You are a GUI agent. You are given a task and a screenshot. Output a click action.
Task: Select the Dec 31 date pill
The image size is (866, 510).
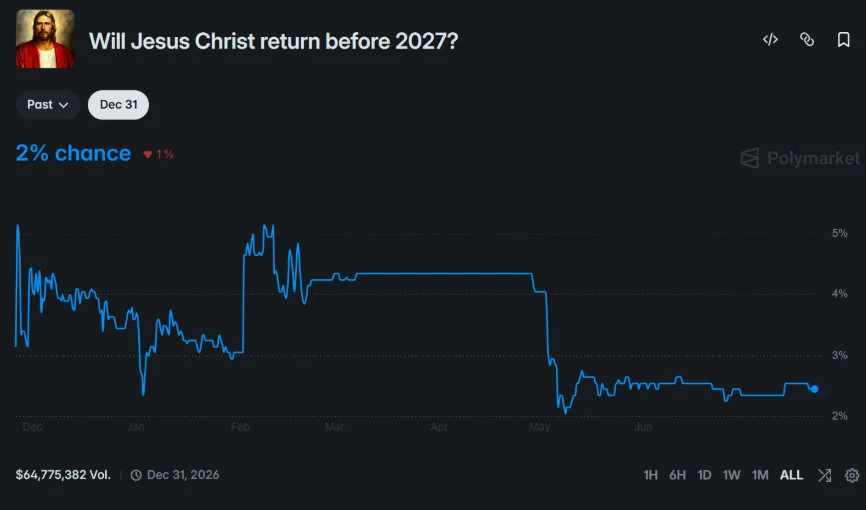tap(118, 104)
